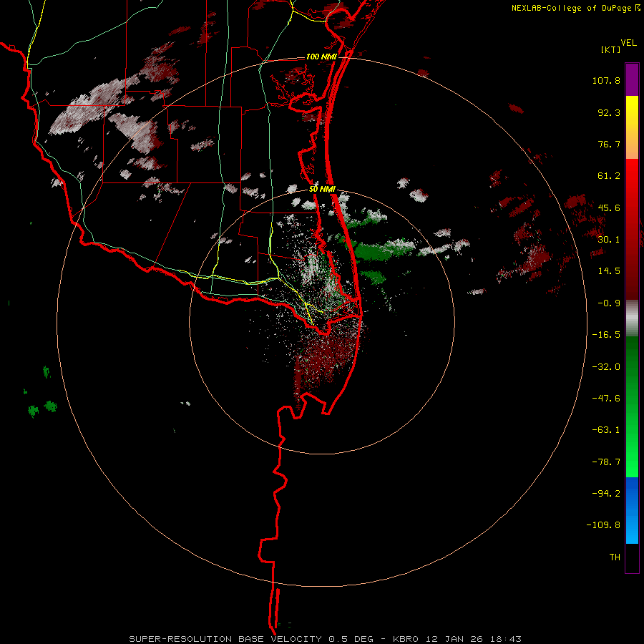
Task: Click the purple segment of the color bar
Action: point(632,79)
